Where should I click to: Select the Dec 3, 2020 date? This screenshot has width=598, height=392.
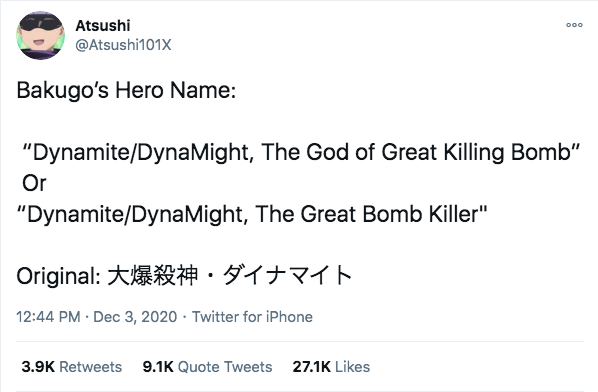coord(135,317)
